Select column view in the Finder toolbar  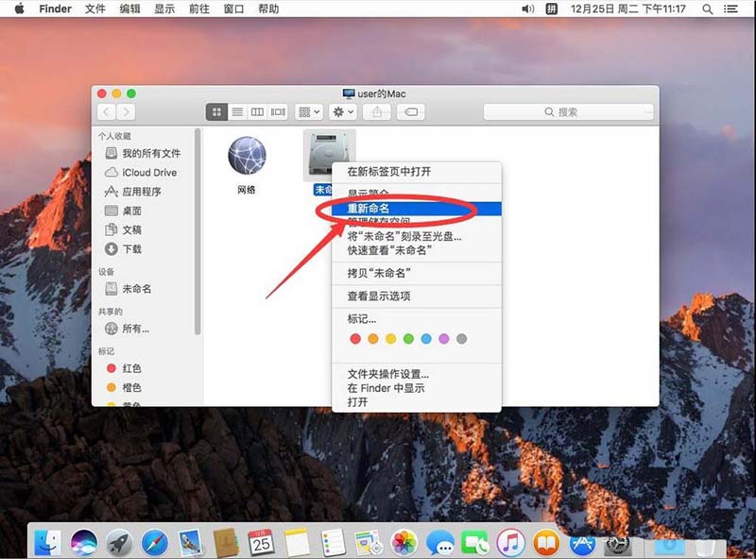pos(257,111)
